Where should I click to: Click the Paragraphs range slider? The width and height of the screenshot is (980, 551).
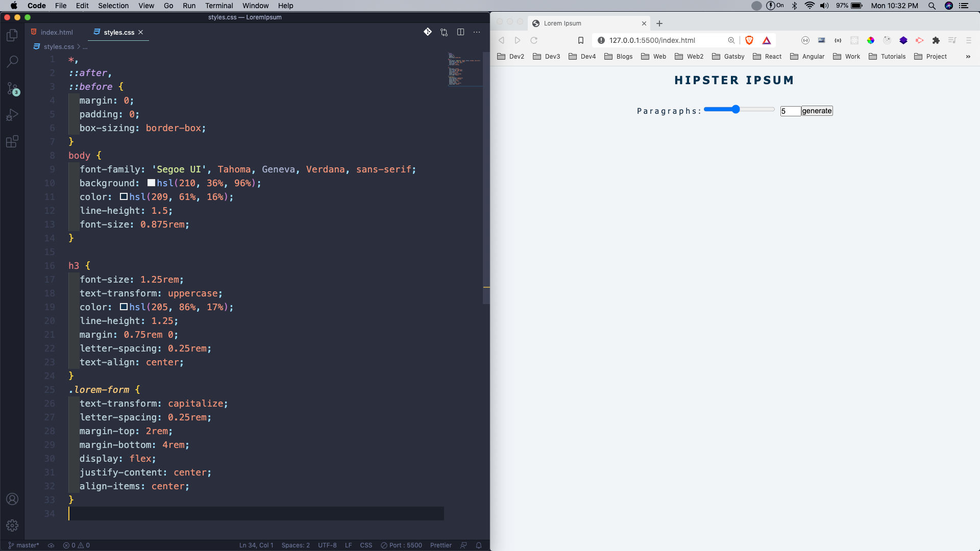pyautogui.click(x=739, y=110)
